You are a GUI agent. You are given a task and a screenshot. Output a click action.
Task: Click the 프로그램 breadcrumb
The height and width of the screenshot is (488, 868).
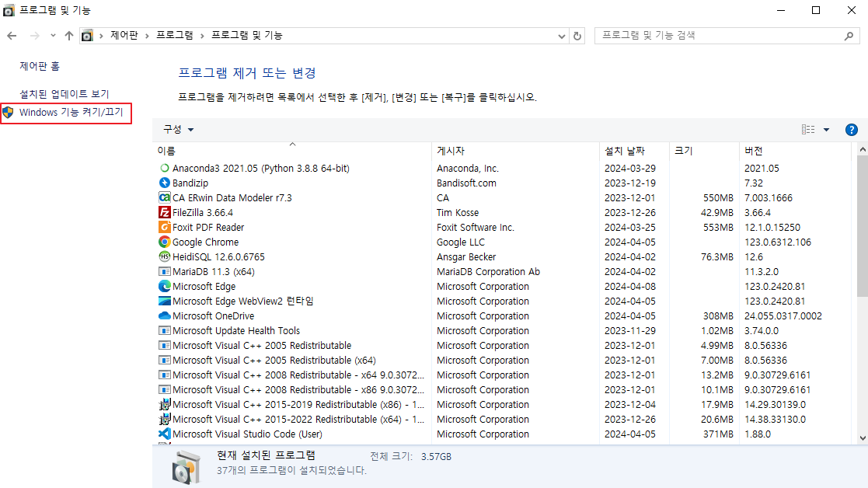pos(174,36)
